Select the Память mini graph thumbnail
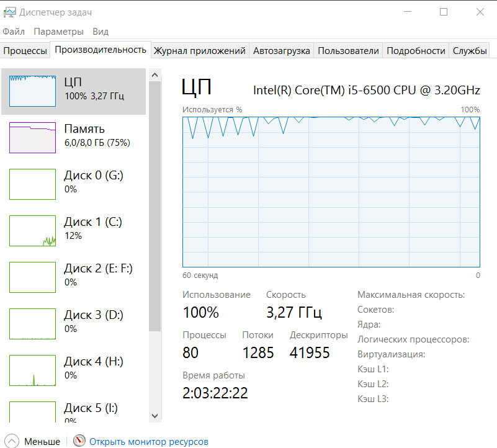The height and width of the screenshot is (448, 497). [x=33, y=138]
